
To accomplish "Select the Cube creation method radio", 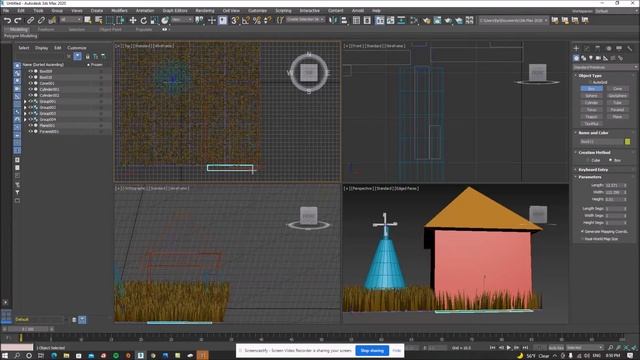I will pyautogui.click(x=588, y=160).
